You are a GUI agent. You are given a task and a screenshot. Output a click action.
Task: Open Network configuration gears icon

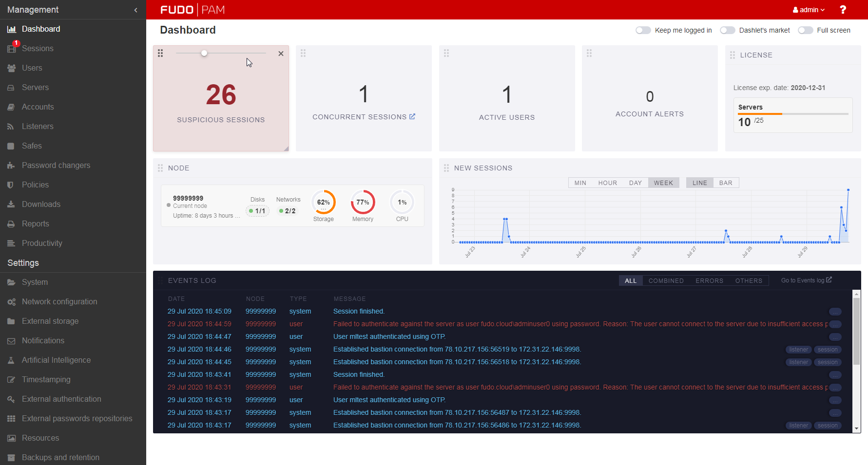[12, 302]
